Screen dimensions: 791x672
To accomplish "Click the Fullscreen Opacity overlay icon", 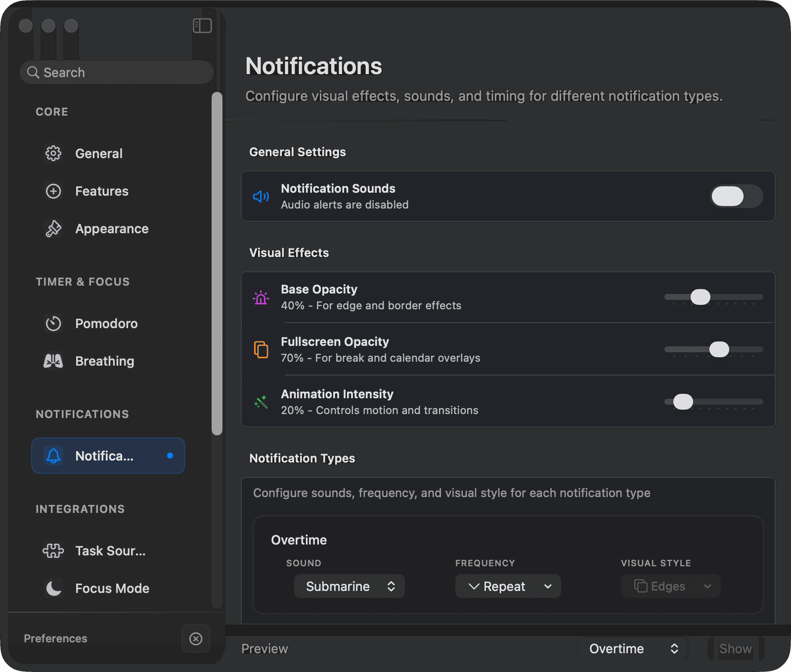I will click(261, 349).
